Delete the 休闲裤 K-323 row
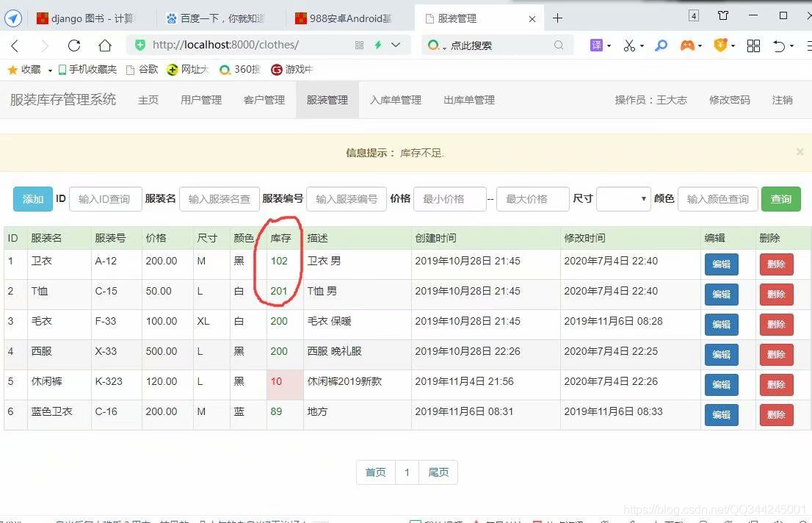The height and width of the screenshot is (523, 812). coord(776,385)
